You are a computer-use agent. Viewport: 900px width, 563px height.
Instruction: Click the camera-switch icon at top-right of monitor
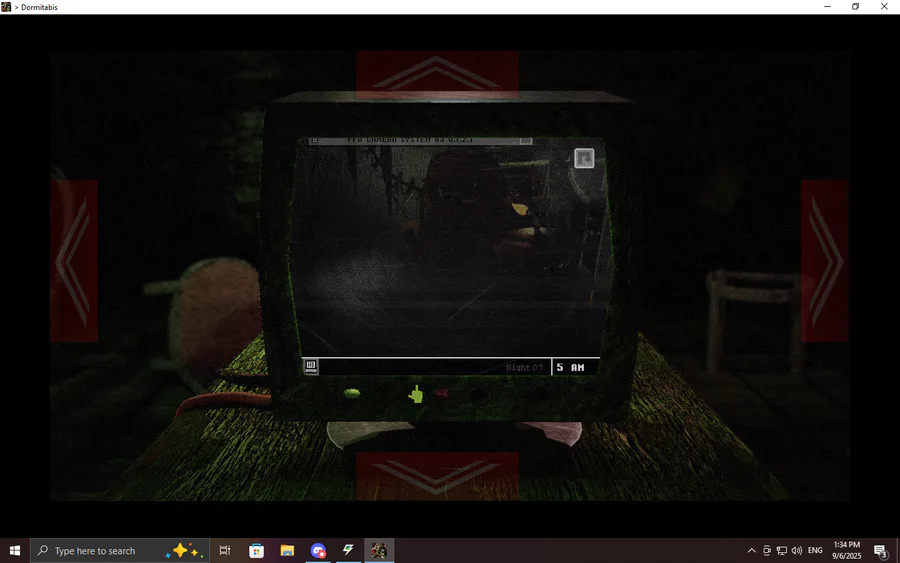tap(584, 158)
